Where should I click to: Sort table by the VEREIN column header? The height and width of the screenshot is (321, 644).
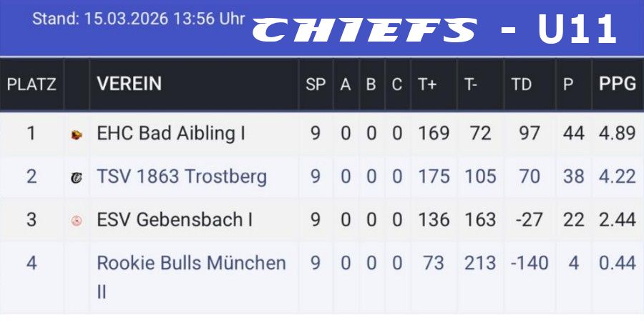pyautogui.click(x=130, y=84)
